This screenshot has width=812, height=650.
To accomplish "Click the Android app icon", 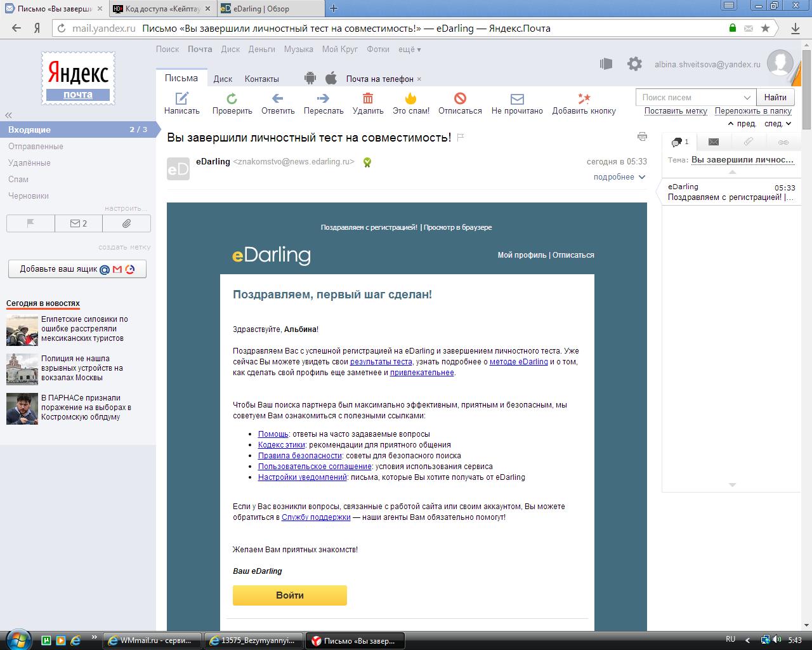I will click(310, 78).
